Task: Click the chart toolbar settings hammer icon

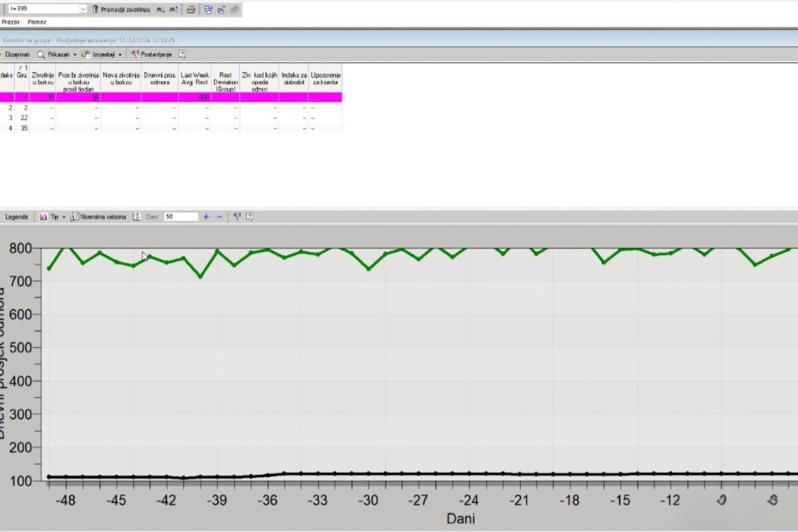Action: (236, 217)
